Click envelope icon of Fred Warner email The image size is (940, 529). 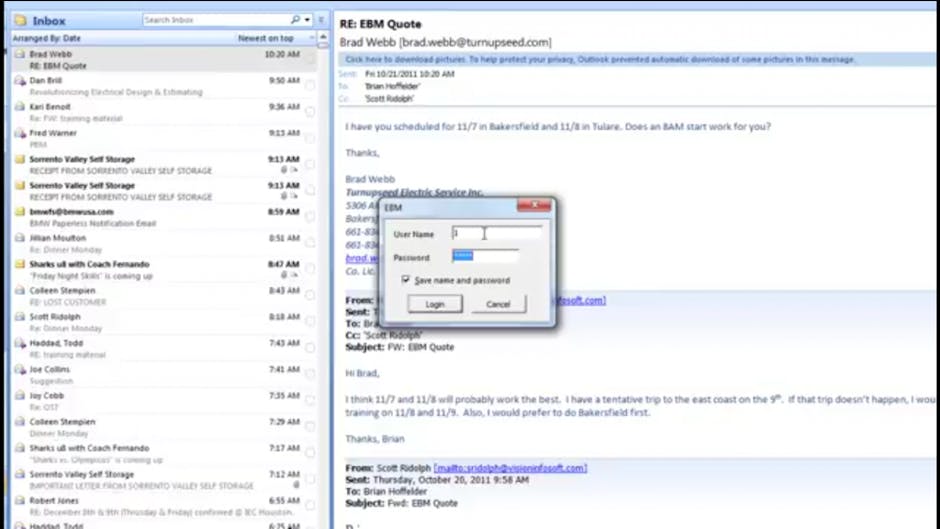[20, 133]
